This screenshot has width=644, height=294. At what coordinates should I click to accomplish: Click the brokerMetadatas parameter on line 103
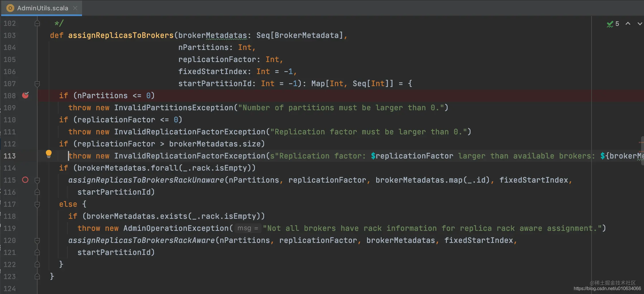212,35
